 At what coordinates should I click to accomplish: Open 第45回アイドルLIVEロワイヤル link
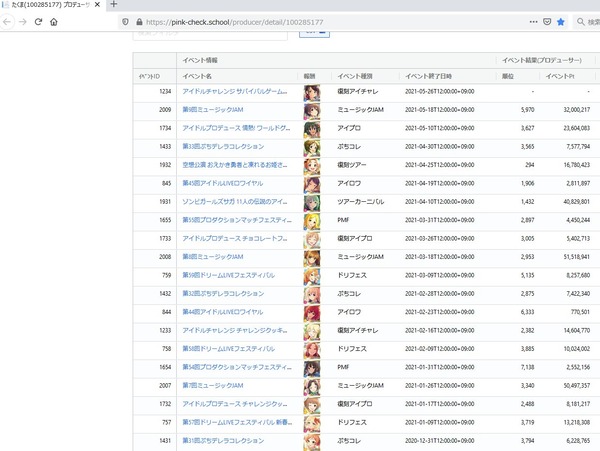[223, 183]
